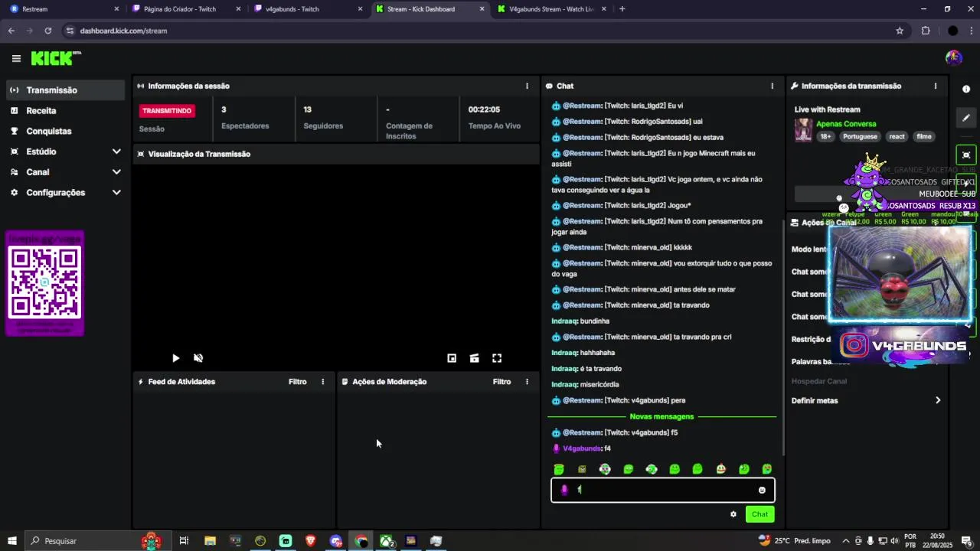Open Xbox app from taskbar
980x551 pixels.
click(x=387, y=541)
